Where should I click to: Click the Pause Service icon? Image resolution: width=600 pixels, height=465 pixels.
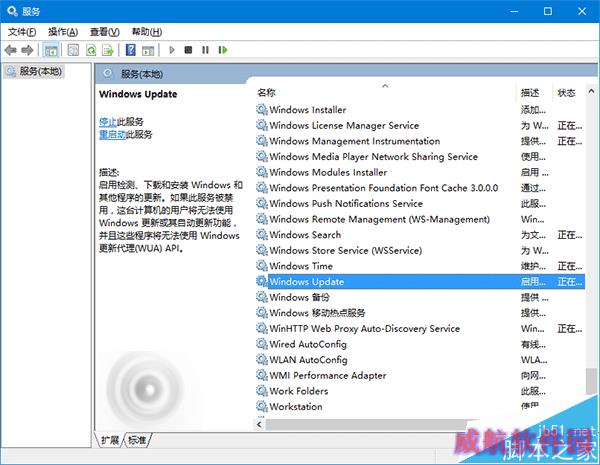pyautogui.click(x=205, y=50)
